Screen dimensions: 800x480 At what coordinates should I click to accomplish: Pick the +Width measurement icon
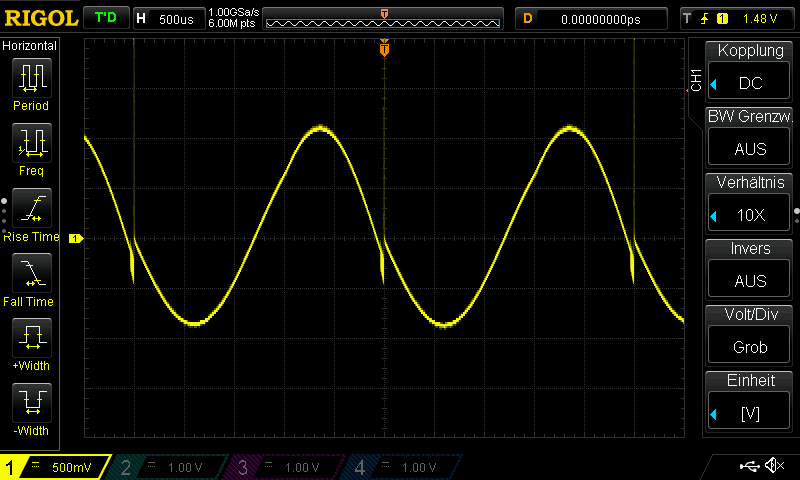[x=31, y=340]
